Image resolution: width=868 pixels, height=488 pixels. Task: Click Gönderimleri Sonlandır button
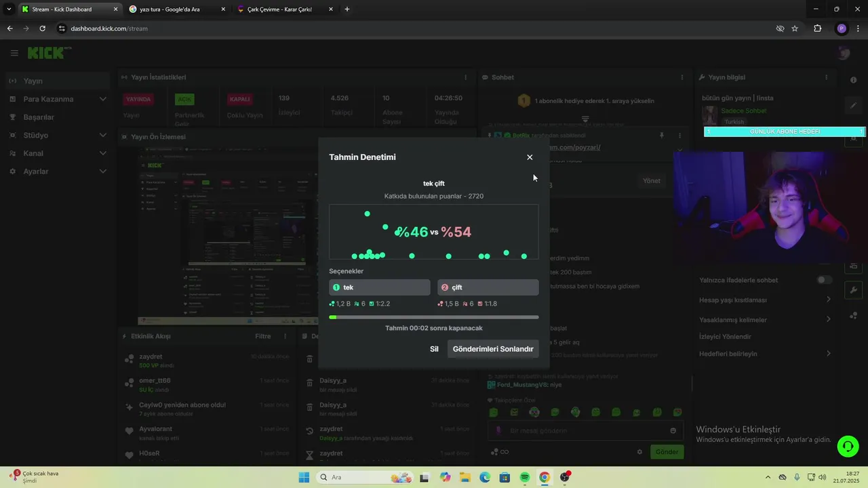click(x=493, y=349)
